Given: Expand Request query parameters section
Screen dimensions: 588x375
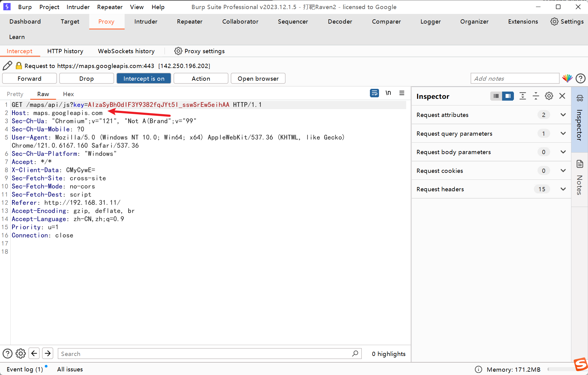Looking at the screenshot, I should (563, 134).
